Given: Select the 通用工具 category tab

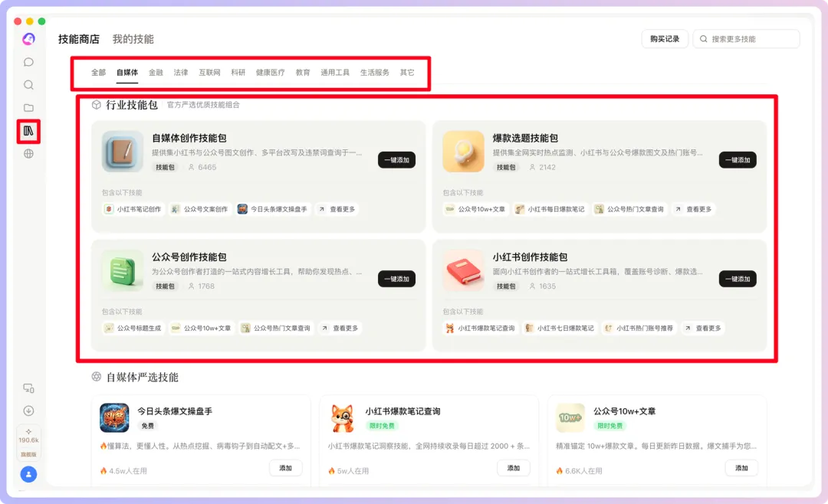Looking at the screenshot, I should (335, 73).
